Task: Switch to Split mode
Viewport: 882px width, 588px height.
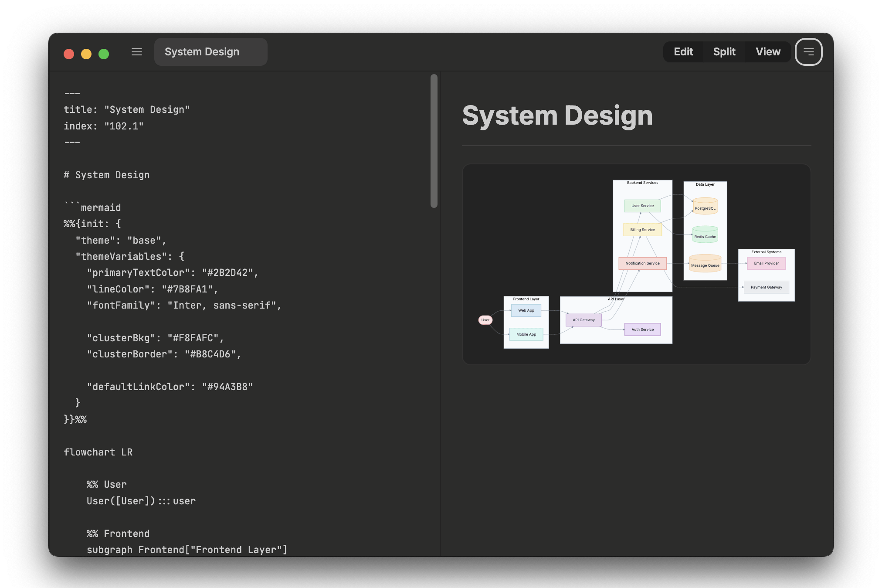Action: tap(724, 52)
